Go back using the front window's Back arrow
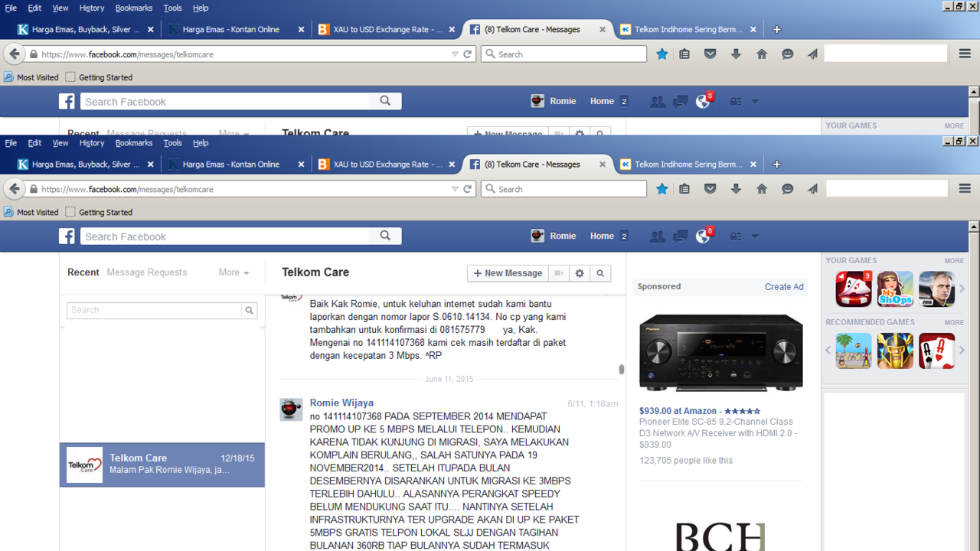The image size is (980, 551). [15, 189]
